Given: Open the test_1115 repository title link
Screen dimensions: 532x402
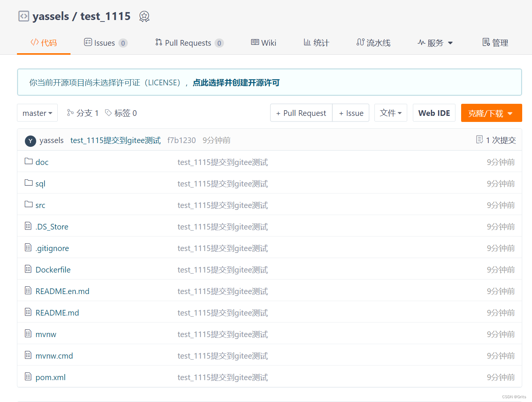Looking at the screenshot, I should point(105,16).
